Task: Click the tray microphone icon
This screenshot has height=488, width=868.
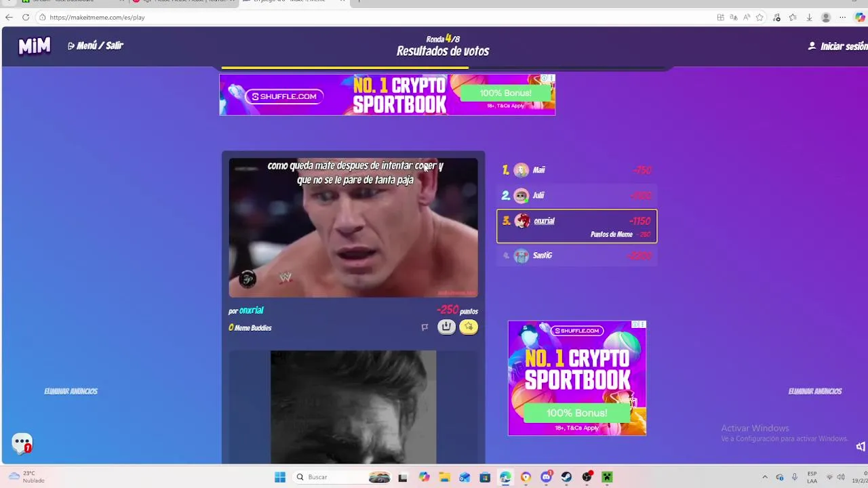Action: pos(794,477)
